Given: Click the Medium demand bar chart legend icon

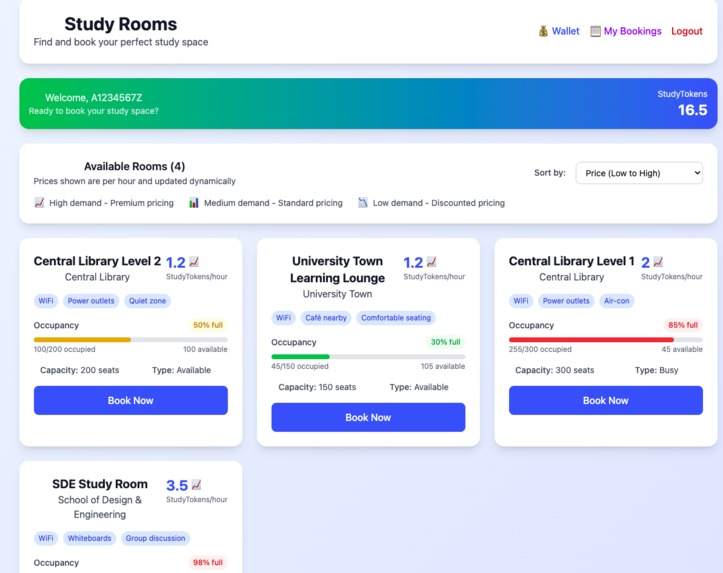Looking at the screenshot, I should click(x=194, y=202).
